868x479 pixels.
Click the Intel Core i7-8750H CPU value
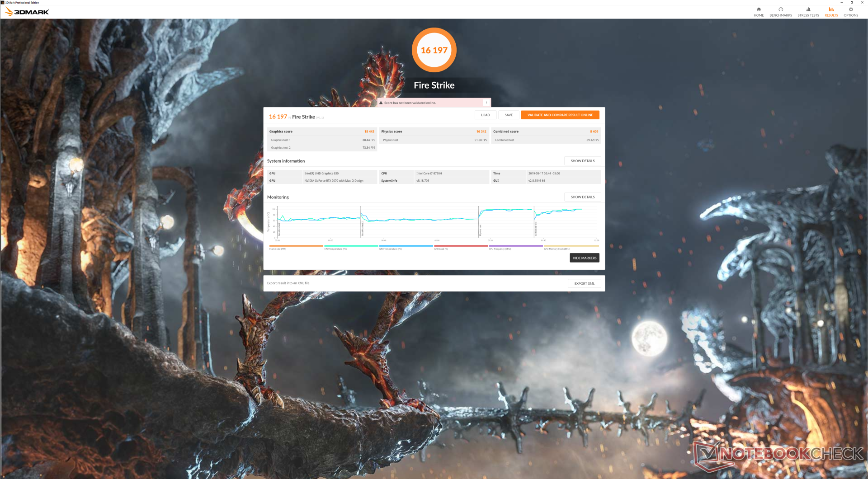[429, 174]
